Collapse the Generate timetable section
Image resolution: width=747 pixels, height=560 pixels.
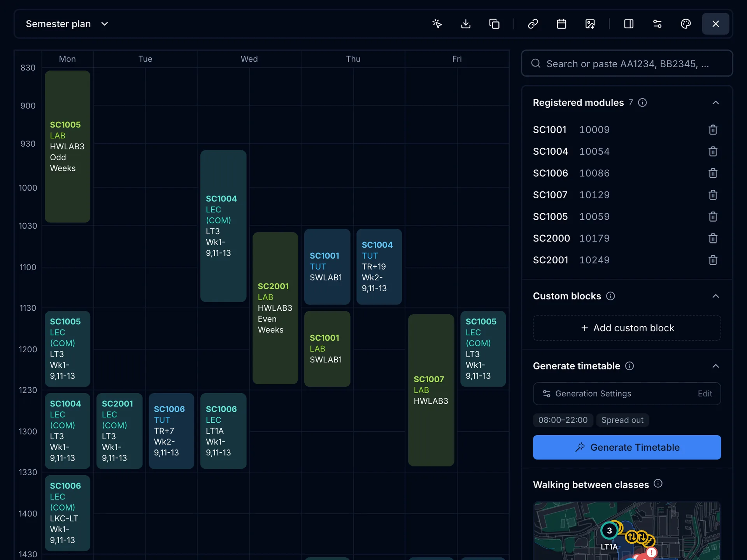[715, 366]
